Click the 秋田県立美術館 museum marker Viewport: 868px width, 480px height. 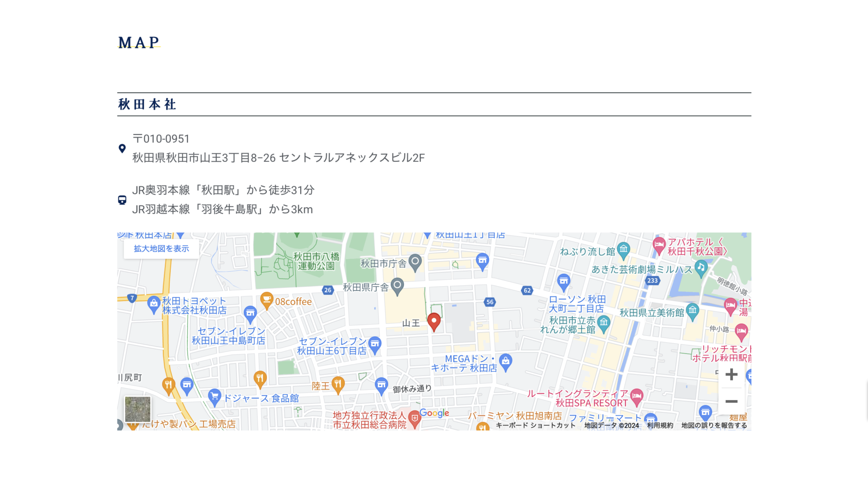692,312
